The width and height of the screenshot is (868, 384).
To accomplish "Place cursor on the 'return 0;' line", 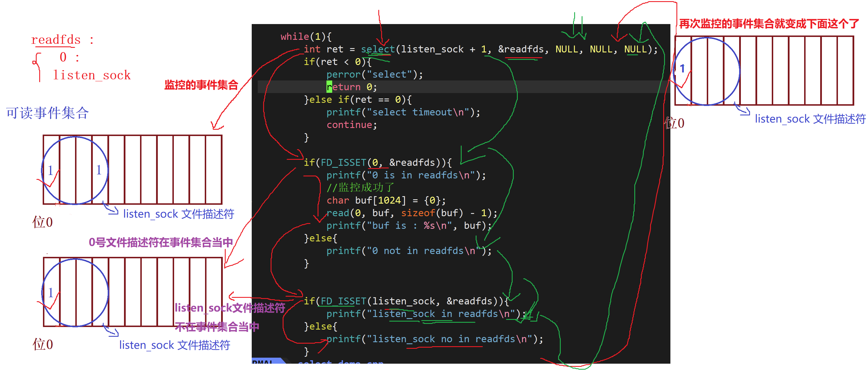I will (x=351, y=87).
